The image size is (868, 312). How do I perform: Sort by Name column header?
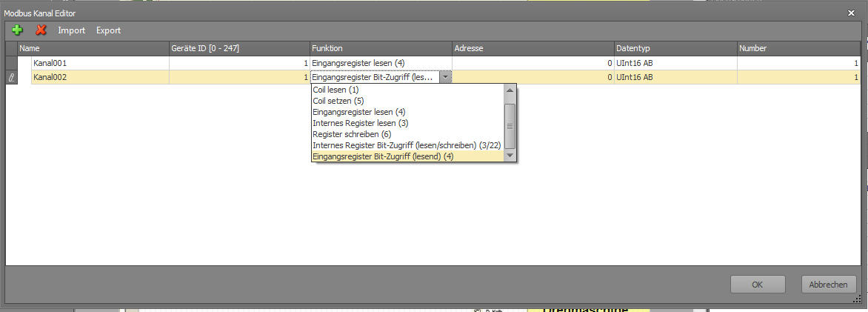point(93,48)
